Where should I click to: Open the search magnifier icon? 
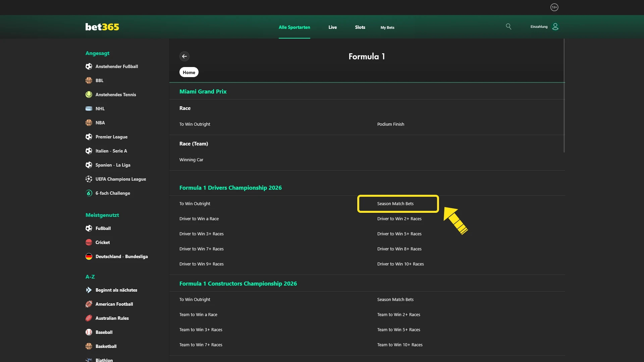(508, 26)
